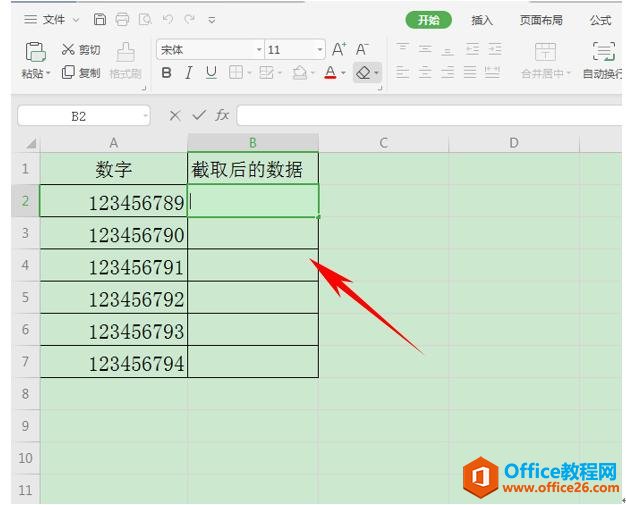Click the cell containing 123456789
Viewport: 626px width, 505px height.
[113, 202]
